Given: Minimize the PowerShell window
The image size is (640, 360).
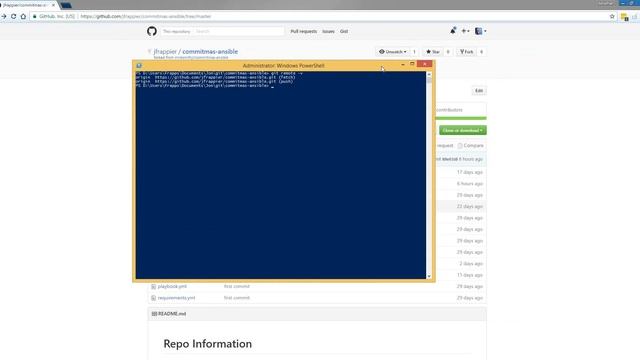Looking at the screenshot, I should point(403,64).
